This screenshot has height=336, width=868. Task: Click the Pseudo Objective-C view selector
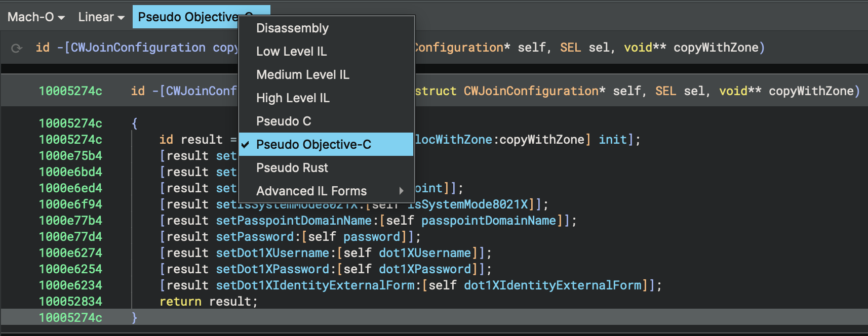[x=187, y=17]
